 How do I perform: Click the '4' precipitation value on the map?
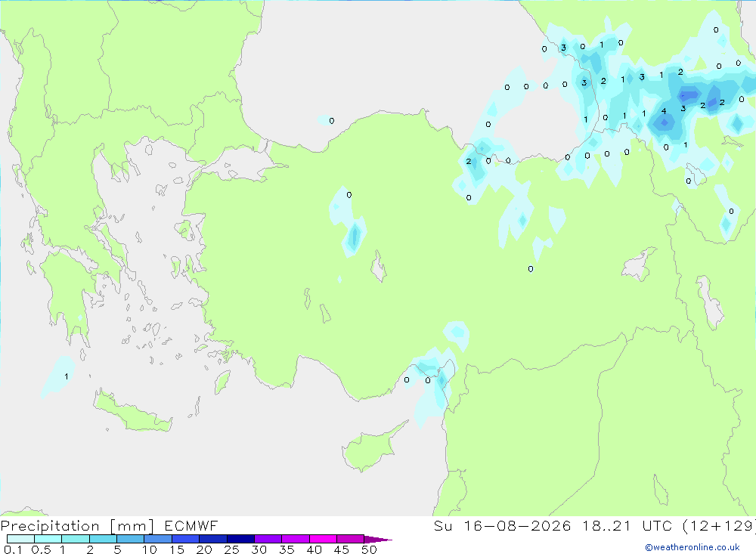coord(664,111)
